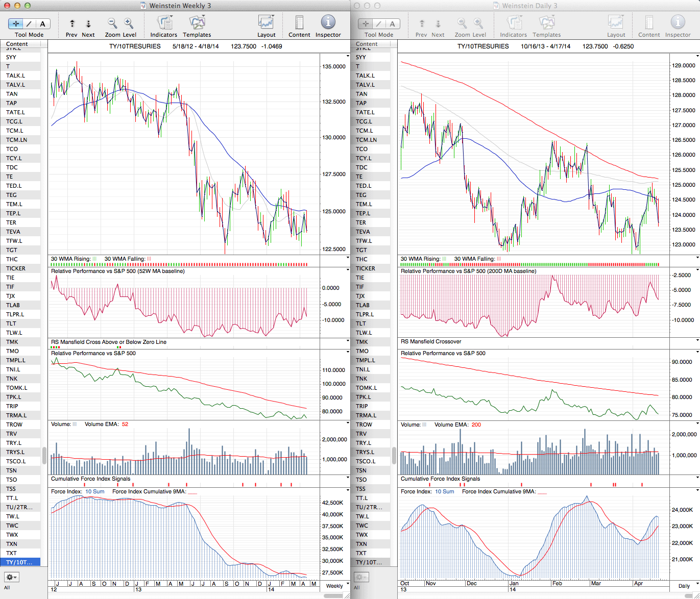This screenshot has width=700, height=599.
Task: Open the Layout menu in Weekly window
Action: (x=266, y=23)
